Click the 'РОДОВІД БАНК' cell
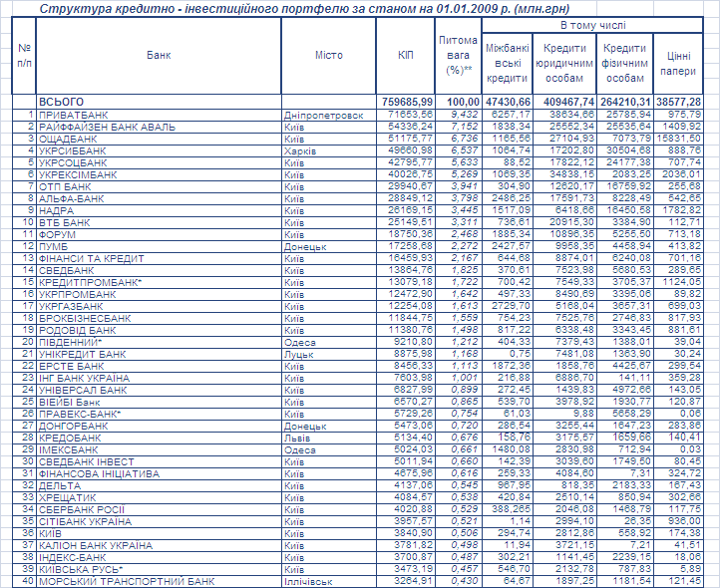 (159, 330)
